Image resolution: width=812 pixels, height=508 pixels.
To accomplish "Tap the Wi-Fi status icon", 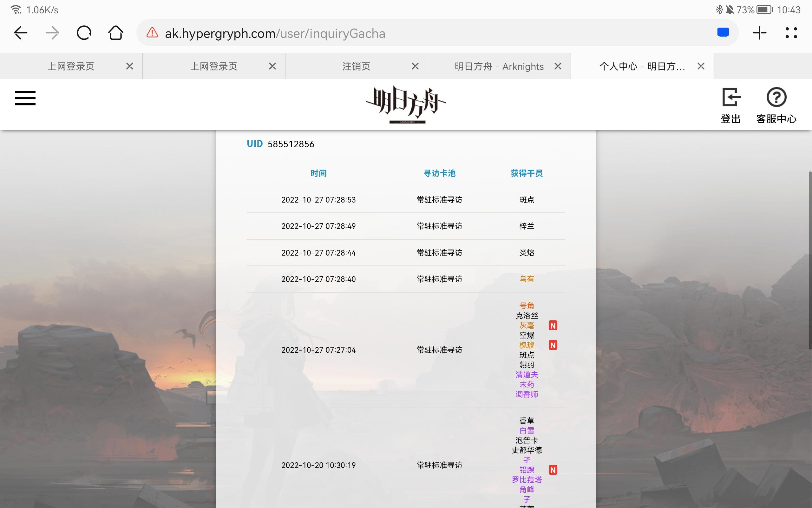I will tap(16, 10).
